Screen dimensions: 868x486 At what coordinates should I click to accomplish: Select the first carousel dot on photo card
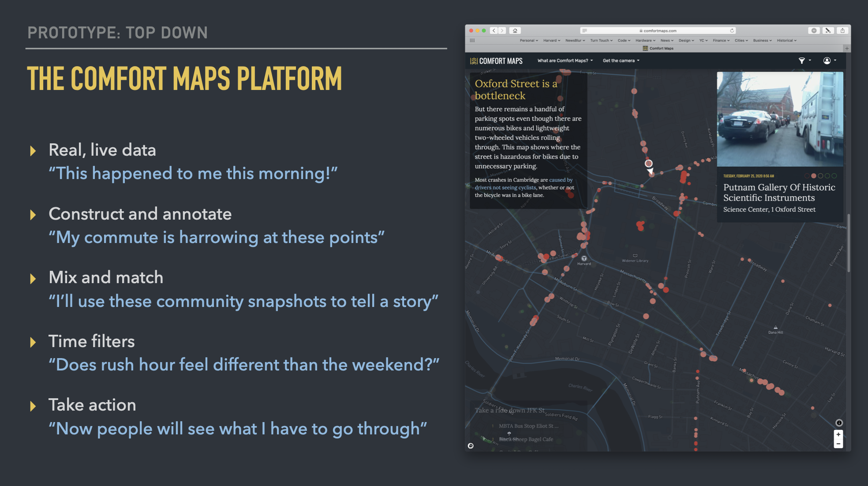pos(807,176)
